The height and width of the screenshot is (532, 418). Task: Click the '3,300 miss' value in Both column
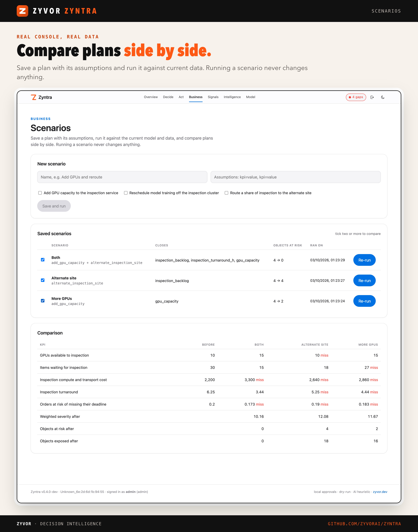[254, 380]
